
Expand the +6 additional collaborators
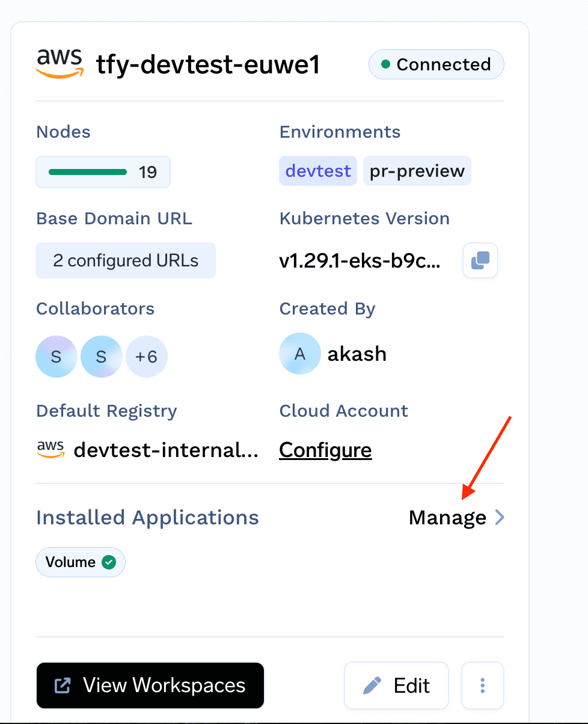146,357
